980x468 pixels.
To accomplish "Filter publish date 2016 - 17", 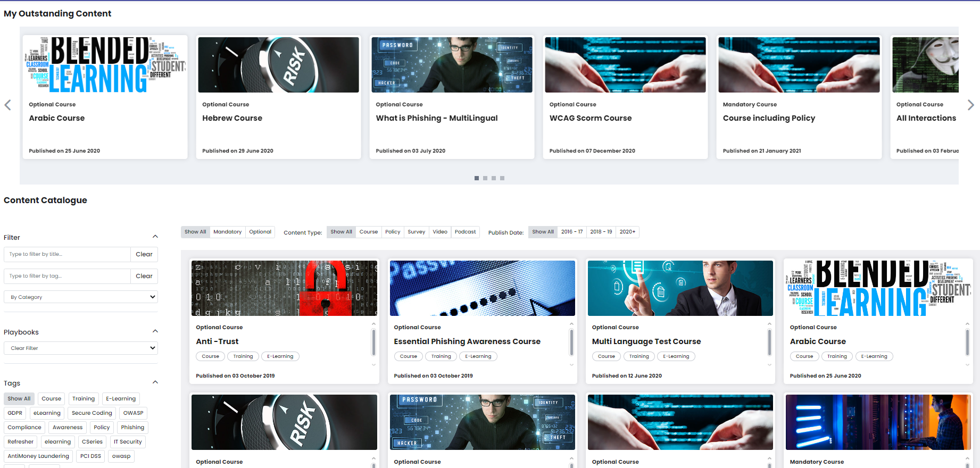I will pos(572,232).
